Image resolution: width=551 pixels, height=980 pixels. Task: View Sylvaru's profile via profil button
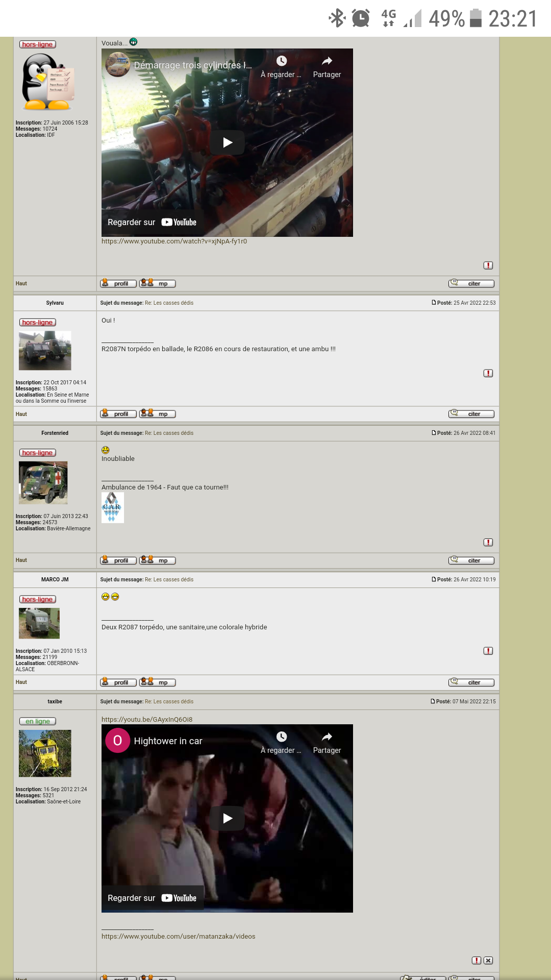point(118,414)
